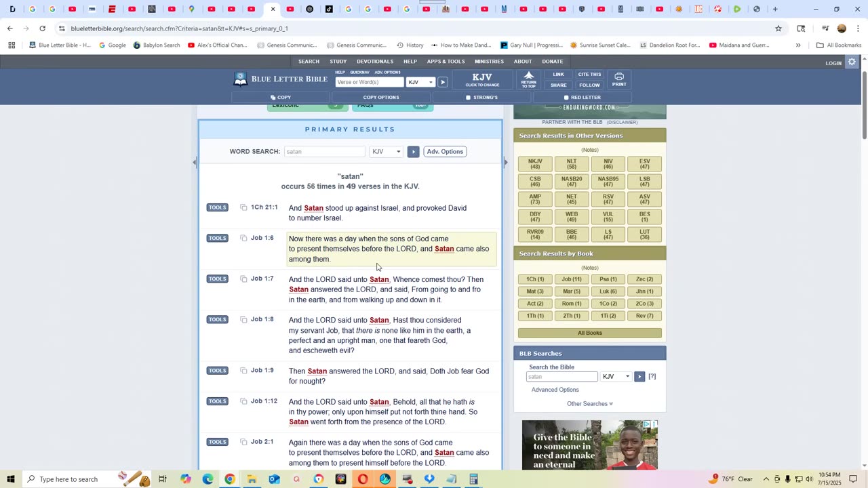This screenshot has height=488, width=868.
Task: Click TOOLS button for Job 1:9
Action: click(217, 371)
